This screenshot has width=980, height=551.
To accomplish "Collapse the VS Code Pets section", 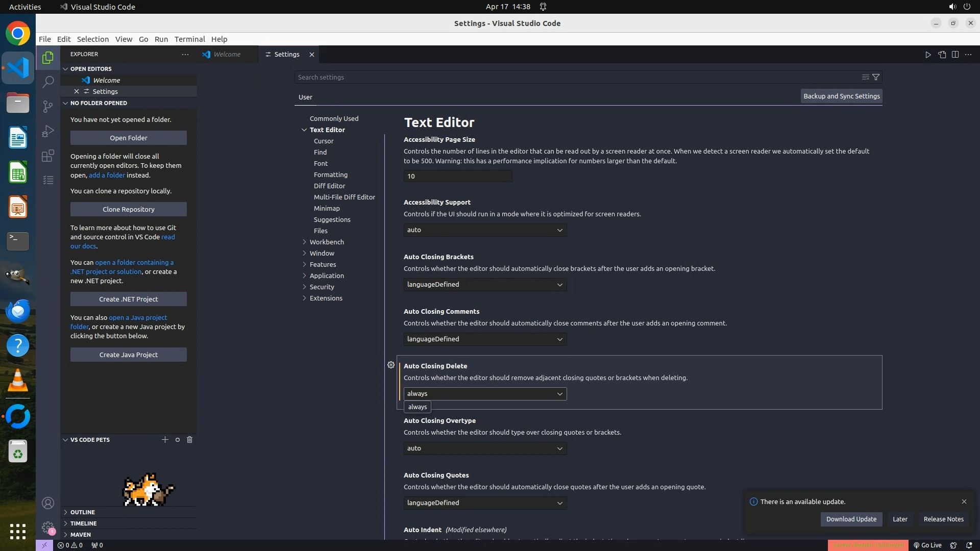I will (66, 440).
